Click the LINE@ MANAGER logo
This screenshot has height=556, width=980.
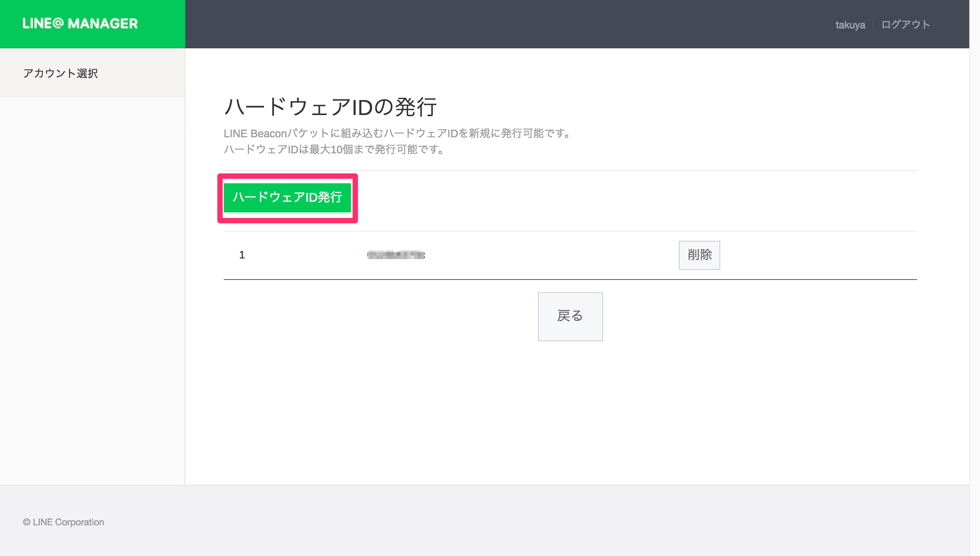pos(80,24)
